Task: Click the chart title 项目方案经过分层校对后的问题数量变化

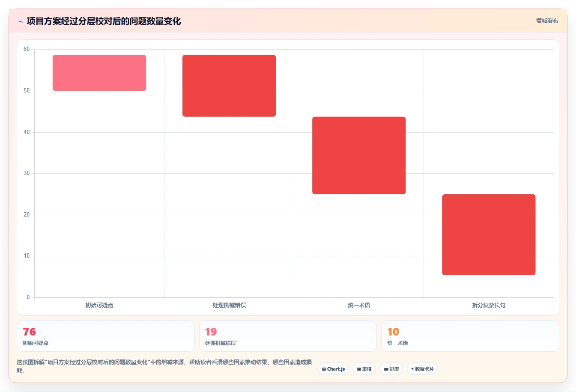Action: 104,21
